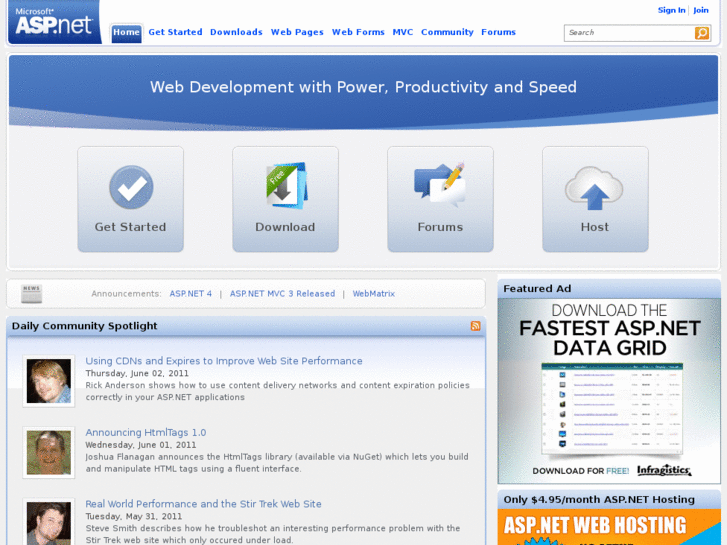Click the Microsoft ASP.net logo

[54, 22]
